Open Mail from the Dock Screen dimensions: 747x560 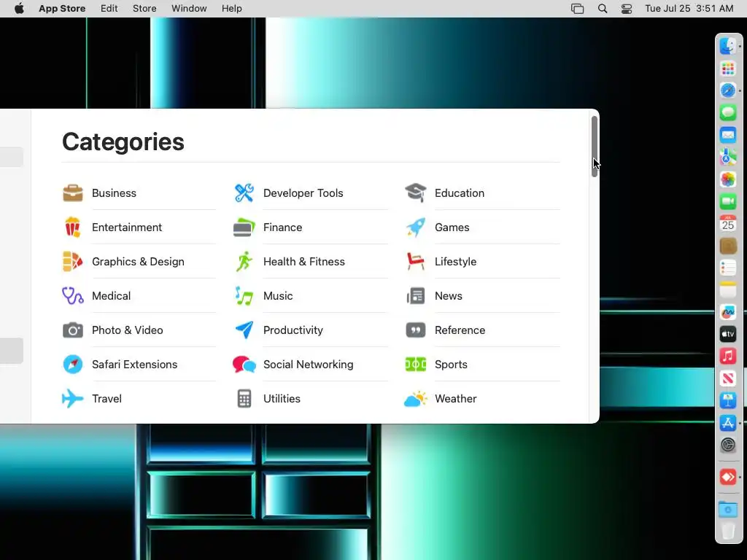click(x=728, y=135)
